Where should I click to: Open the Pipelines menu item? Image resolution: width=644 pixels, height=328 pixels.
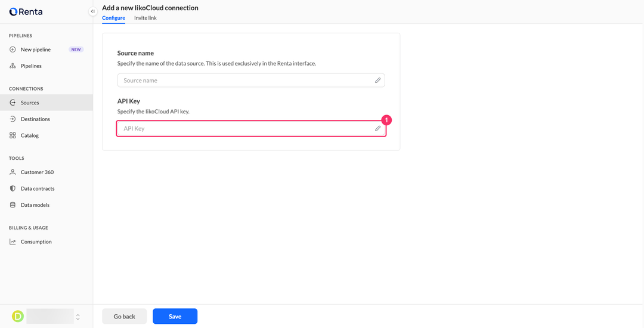47,66
